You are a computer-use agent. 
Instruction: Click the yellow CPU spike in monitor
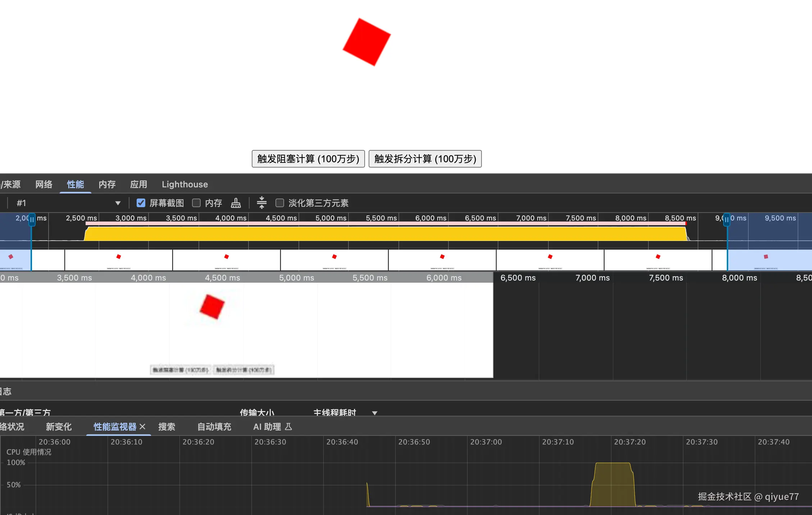tap(612, 484)
